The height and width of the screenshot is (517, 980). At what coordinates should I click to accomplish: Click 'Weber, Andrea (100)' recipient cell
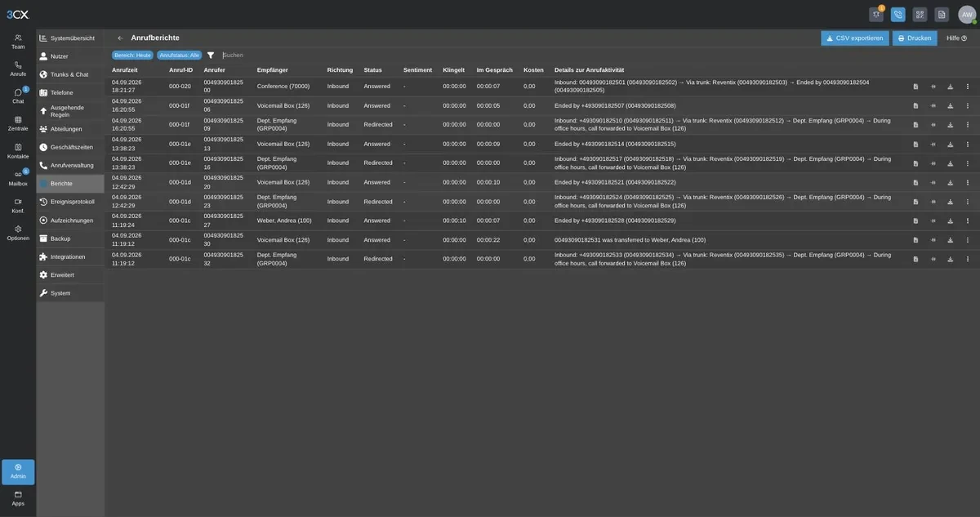pyautogui.click(x=284, y=221)
